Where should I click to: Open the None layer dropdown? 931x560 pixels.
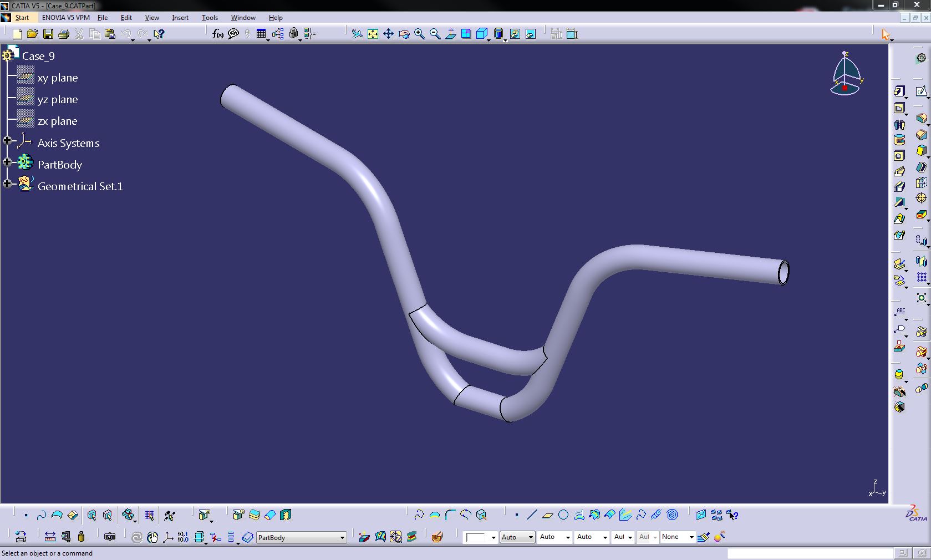click(691, 537)
